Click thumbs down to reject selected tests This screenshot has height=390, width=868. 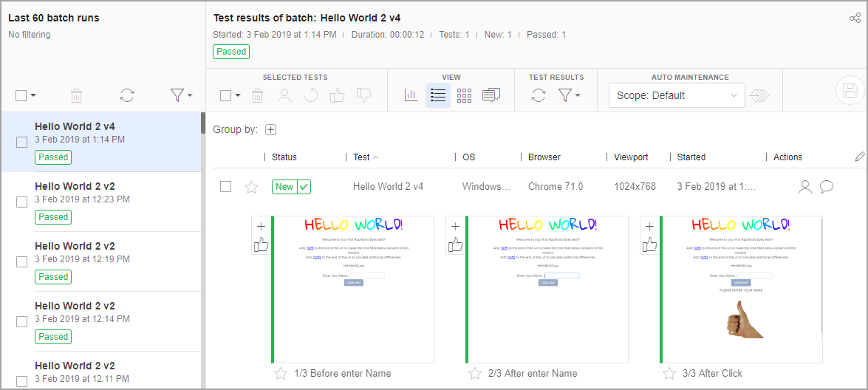[x=363, y=95]
